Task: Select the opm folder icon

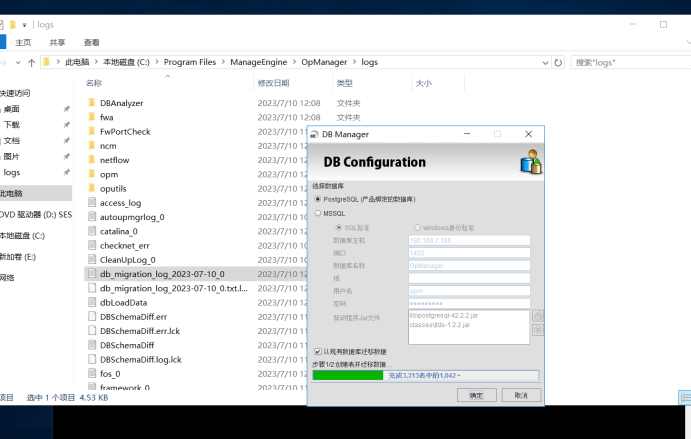Action: coord(92,174)
